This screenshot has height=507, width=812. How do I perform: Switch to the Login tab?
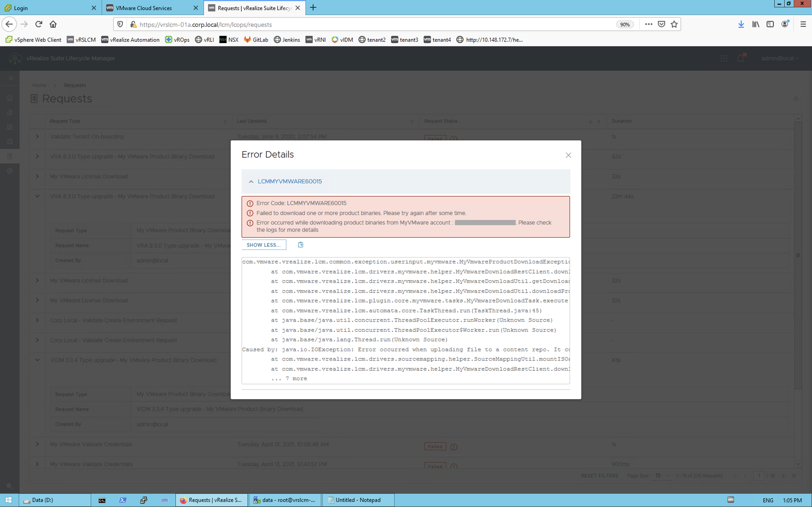[x=21, y=8]
